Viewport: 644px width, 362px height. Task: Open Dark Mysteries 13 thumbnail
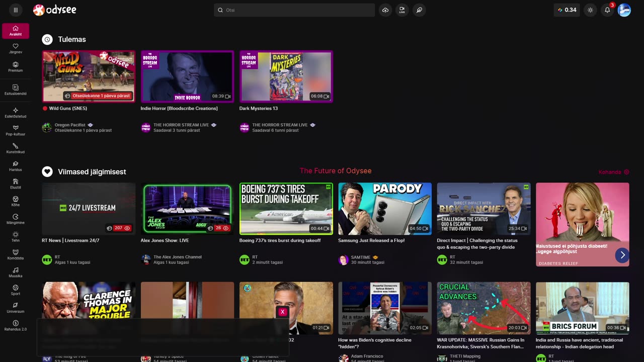tap(286, 76)
